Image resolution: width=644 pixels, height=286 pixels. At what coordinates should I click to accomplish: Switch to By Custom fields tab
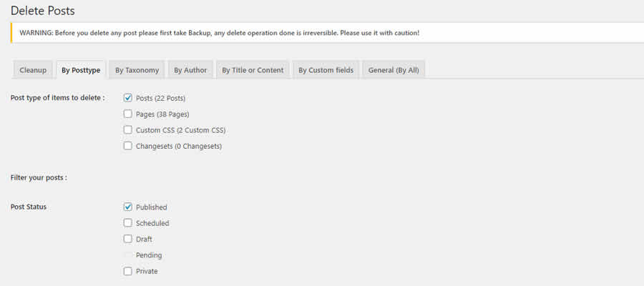pos(326,70)
